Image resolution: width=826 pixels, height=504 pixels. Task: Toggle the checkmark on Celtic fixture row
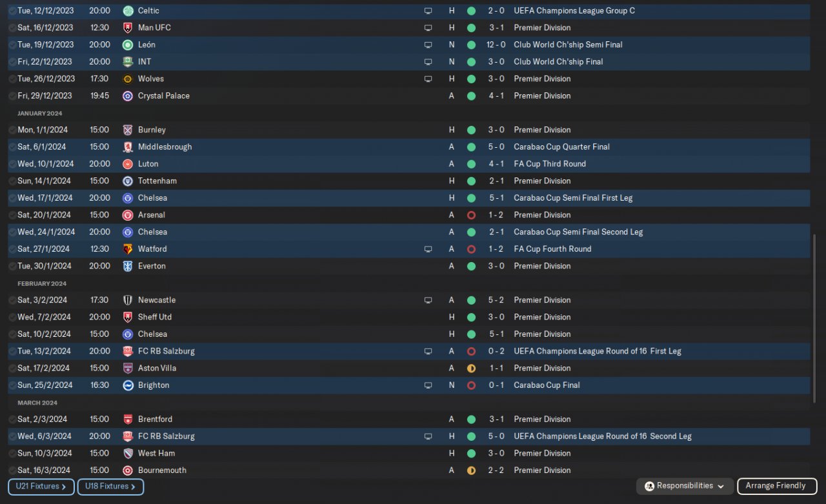pyautogui.click(x=13, y=11)
